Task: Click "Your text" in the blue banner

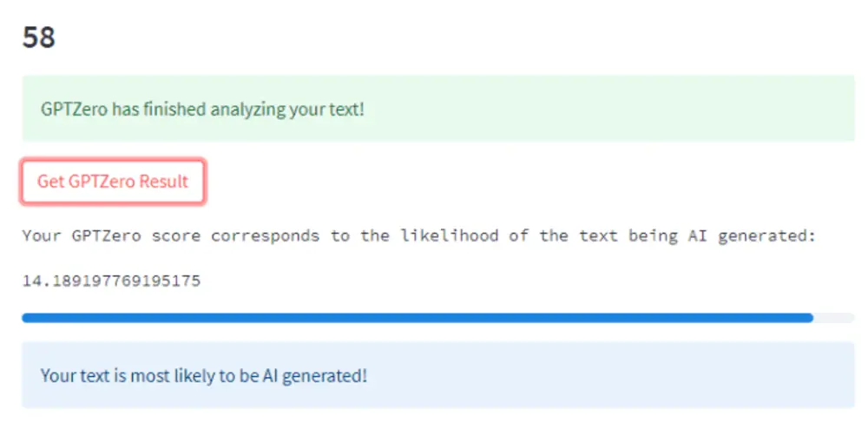Action: [69, 376]
